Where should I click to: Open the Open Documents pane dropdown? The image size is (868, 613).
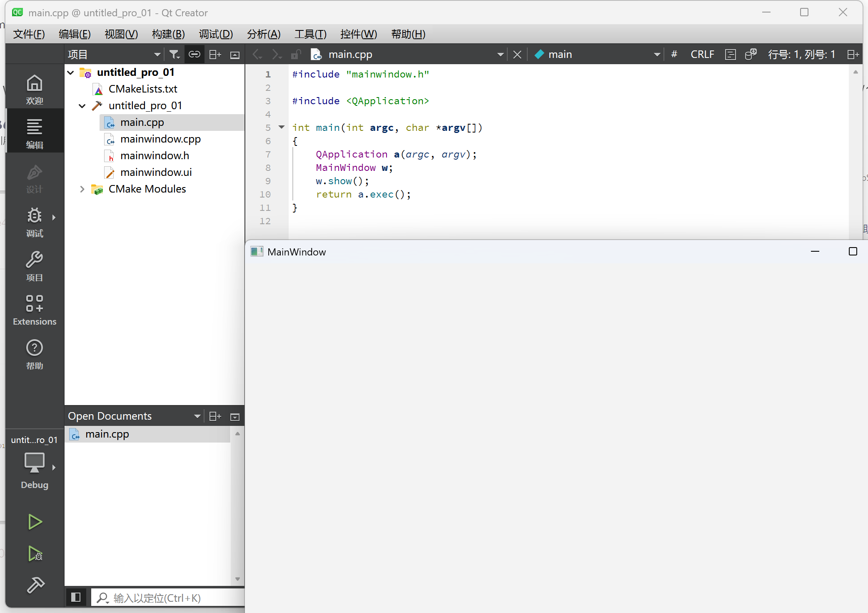point(197,416)
